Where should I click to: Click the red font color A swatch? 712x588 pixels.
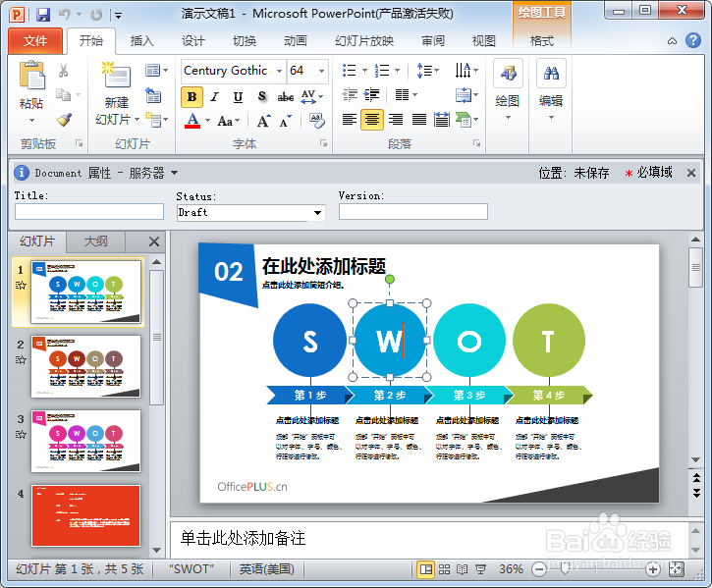[x=192, y=121]
